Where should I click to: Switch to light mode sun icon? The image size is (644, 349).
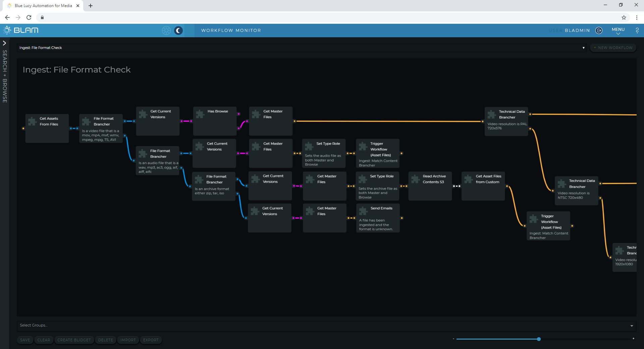pyautogui.click(x=166, y=31)
